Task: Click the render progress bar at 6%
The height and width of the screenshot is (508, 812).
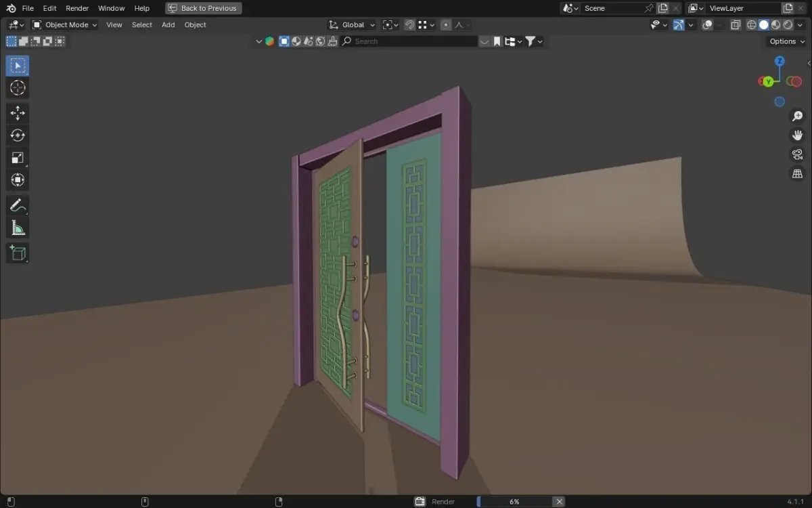Action: click(514, 502)
